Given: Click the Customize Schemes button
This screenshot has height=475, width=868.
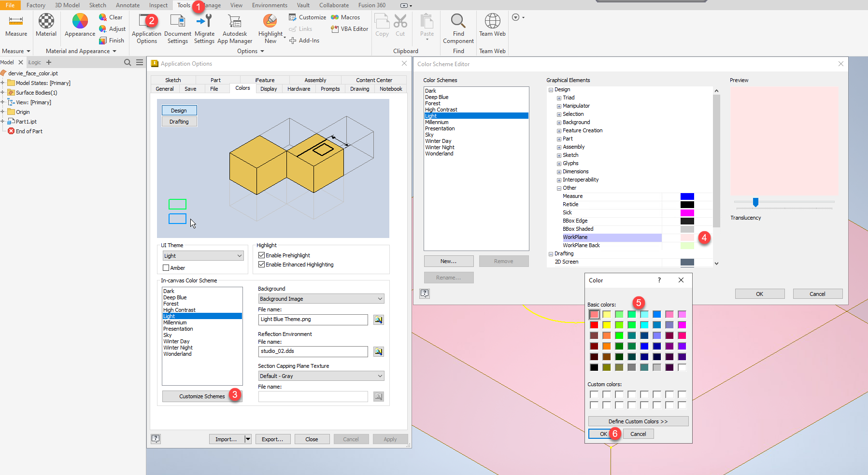Looking at the screenshot, I should click(x=202, y=396).
